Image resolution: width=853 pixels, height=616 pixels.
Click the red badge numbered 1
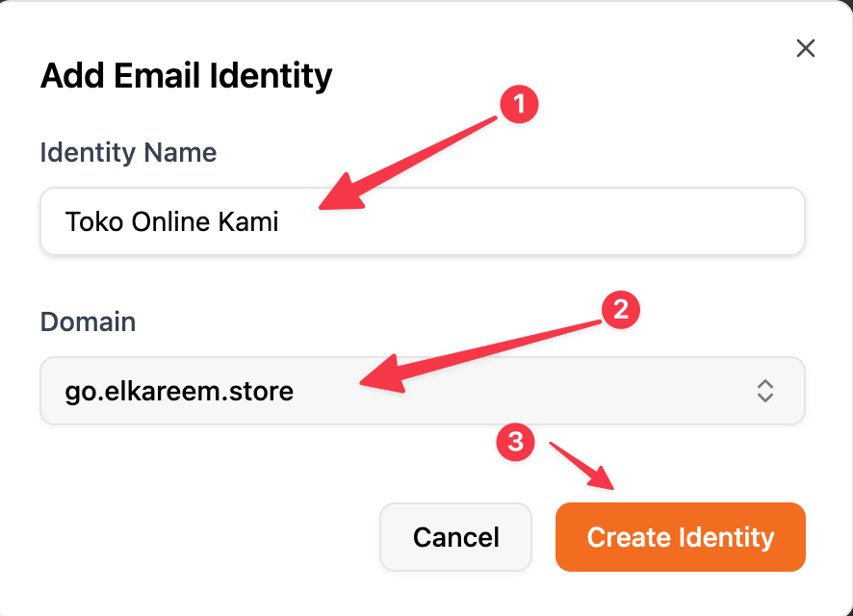[x=519, y=105]
